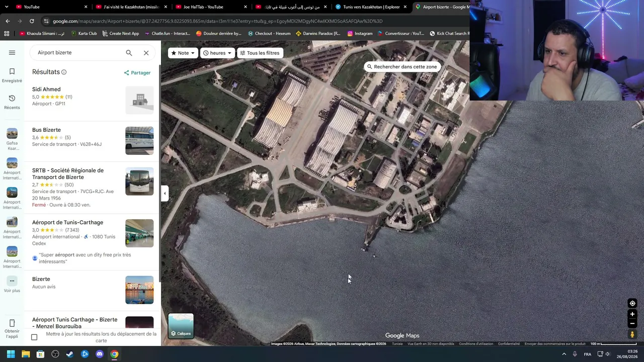This screenshot has height=362, width=644.
Task: Open Conditions d'utilisation link
Action: click(476, 344)
